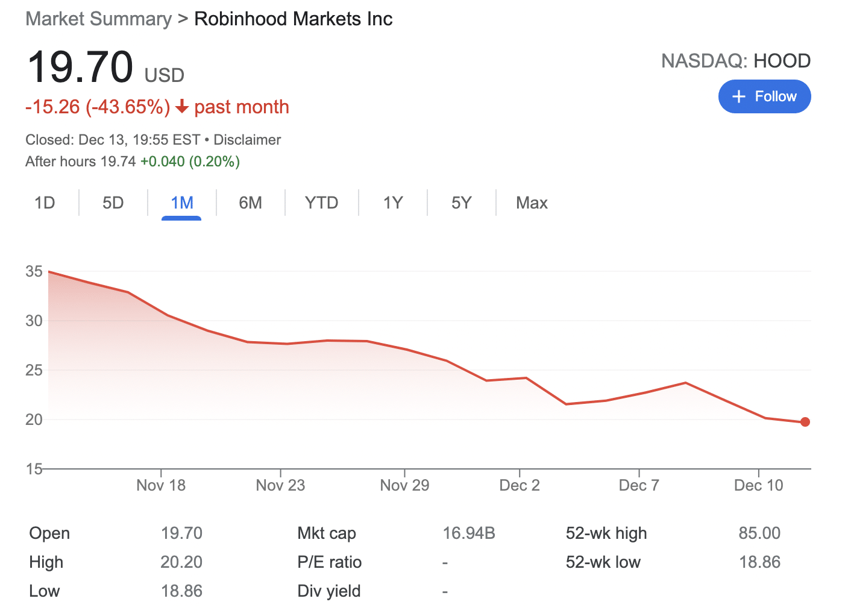Click the 52-wk high value 85.00
This screenshot has width=845, height=616.
click(x=759, y=533)
